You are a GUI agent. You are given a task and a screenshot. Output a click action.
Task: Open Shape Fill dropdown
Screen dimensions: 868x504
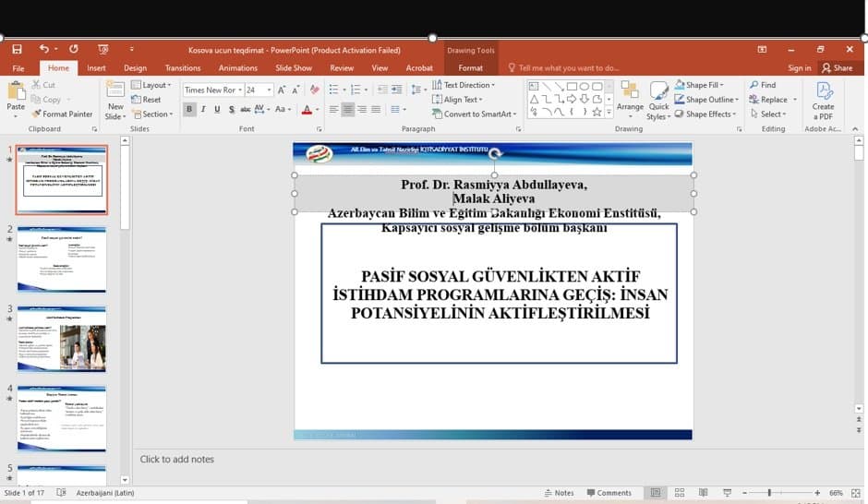(699, 85)
